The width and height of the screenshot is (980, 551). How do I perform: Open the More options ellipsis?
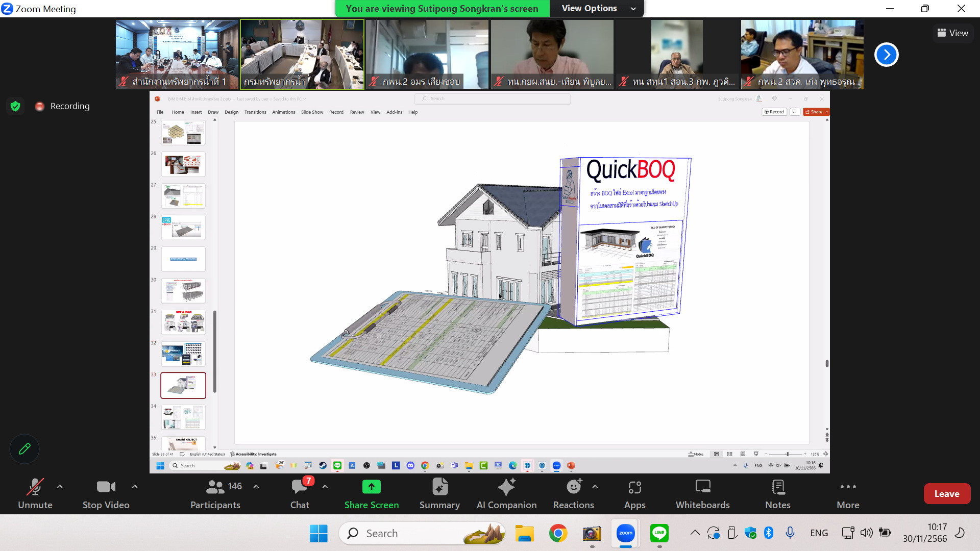[848, 487]
